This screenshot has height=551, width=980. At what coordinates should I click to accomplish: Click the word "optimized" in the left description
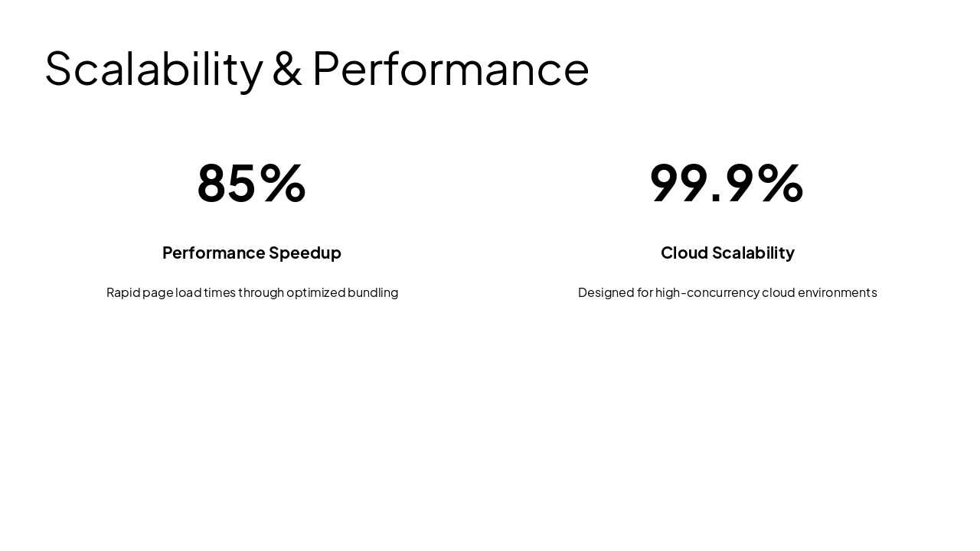pyautogui.click(x=315, y=292)
